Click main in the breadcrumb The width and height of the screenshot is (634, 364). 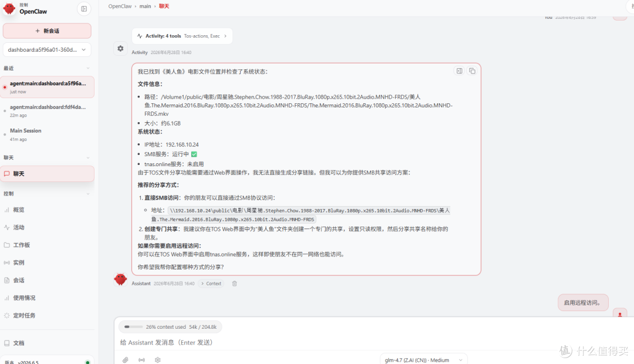point(145,6)
